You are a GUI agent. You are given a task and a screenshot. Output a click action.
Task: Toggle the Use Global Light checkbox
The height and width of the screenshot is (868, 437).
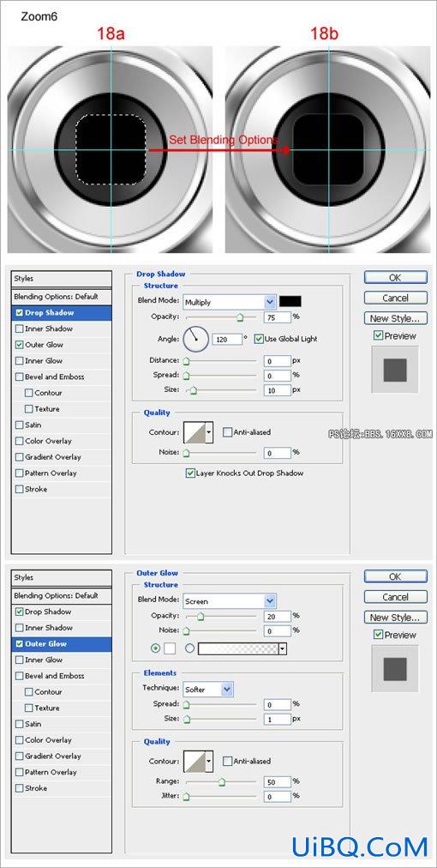(x=258, y=339)
